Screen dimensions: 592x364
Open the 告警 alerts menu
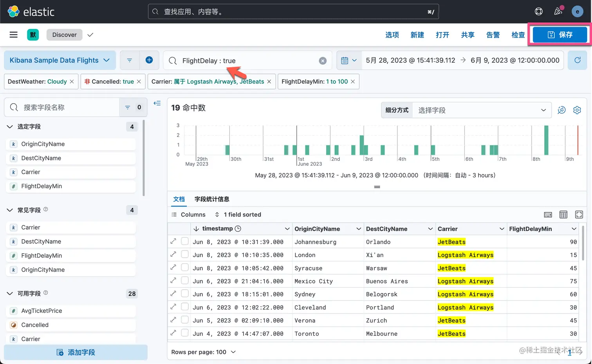[x=493, y=35]
